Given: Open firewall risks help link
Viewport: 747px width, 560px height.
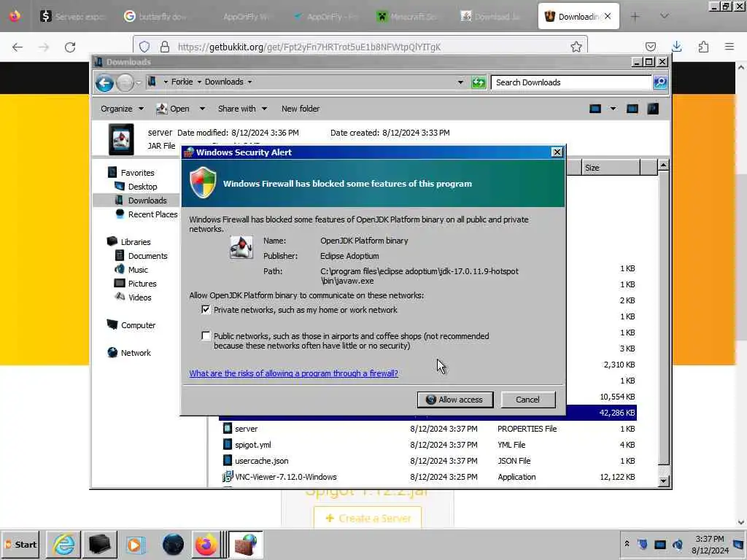Looking at the screenshot, I should (x=293, y=373).
